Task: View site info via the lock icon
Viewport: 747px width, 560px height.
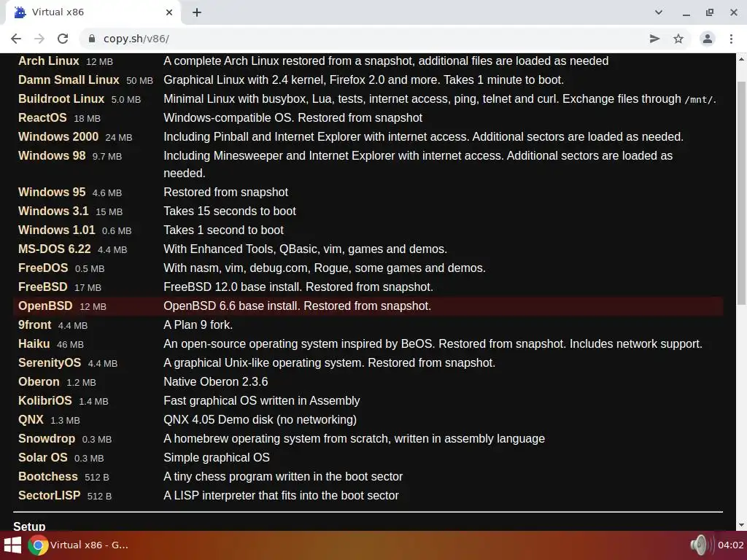Action: pyautogui.click(x=92, y=39)
